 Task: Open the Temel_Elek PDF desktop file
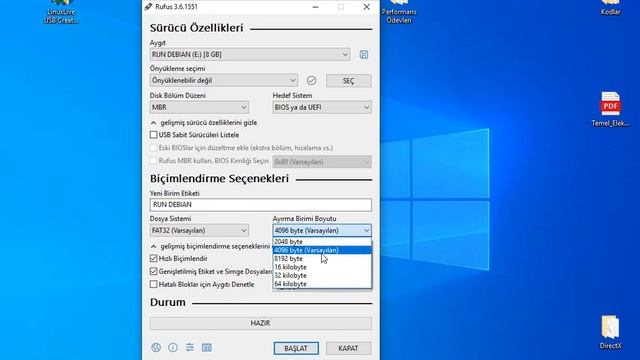click(x=610, y=109)
